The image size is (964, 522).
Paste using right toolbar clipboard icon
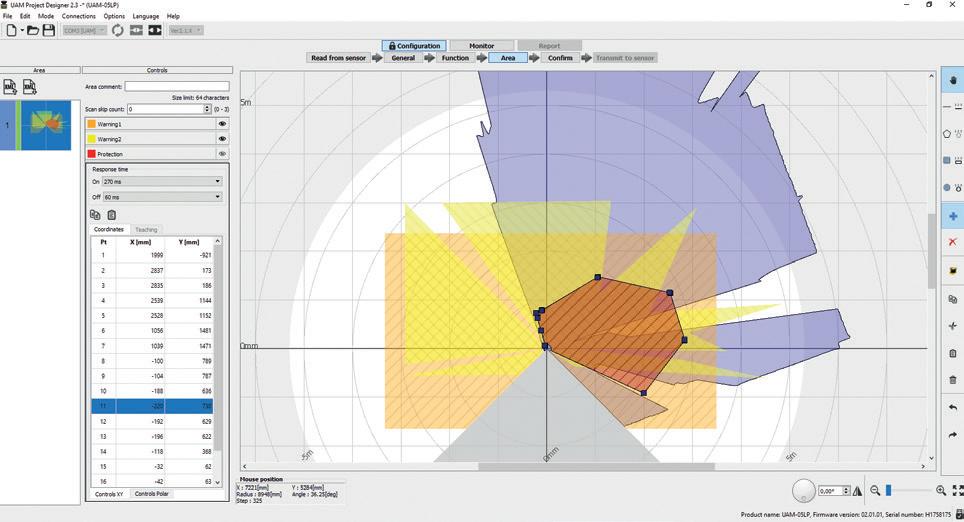click(953, 354)
